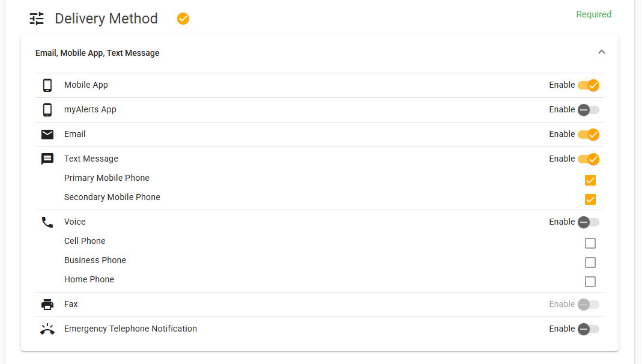Enable the myAlerts App toggle
Viewport: 642px width, 364px height.
[589, 110]
